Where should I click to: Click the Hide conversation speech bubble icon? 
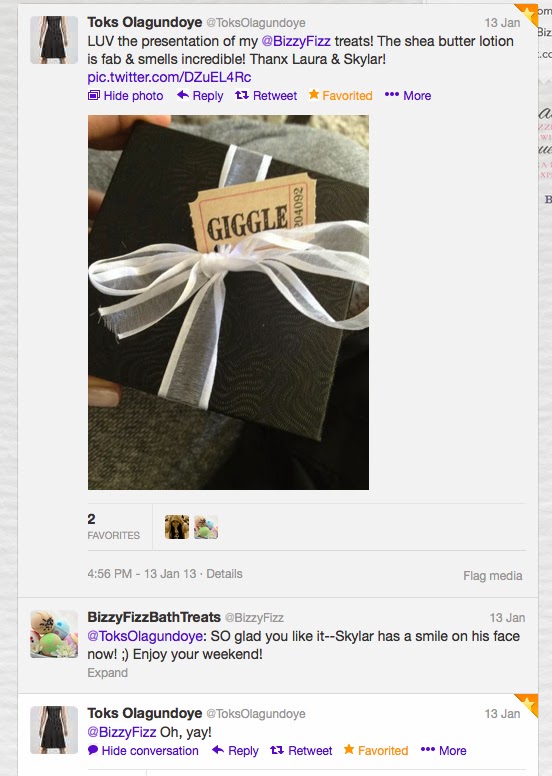pyautogui.click(x=93, y=750)
